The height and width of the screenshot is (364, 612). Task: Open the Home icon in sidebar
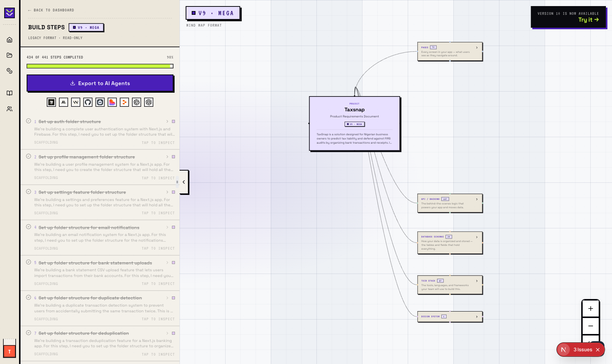10,40
